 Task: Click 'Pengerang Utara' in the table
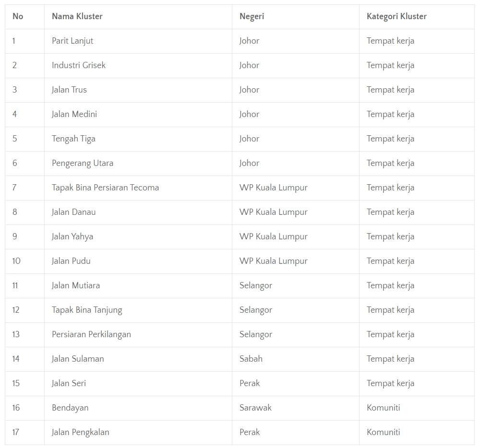83,163
